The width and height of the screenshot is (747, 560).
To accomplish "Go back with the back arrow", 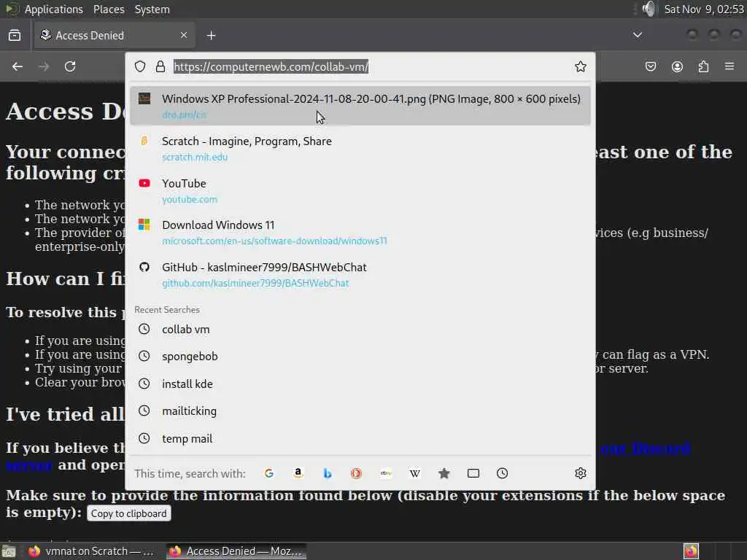I will pyautogui.click(x=18, y=66).
